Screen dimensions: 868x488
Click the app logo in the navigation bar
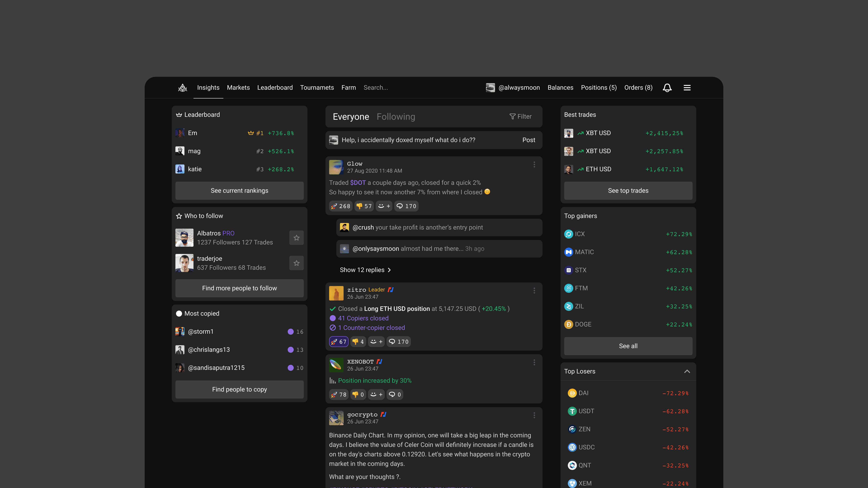pyautogui.click(x=183, y=88)
